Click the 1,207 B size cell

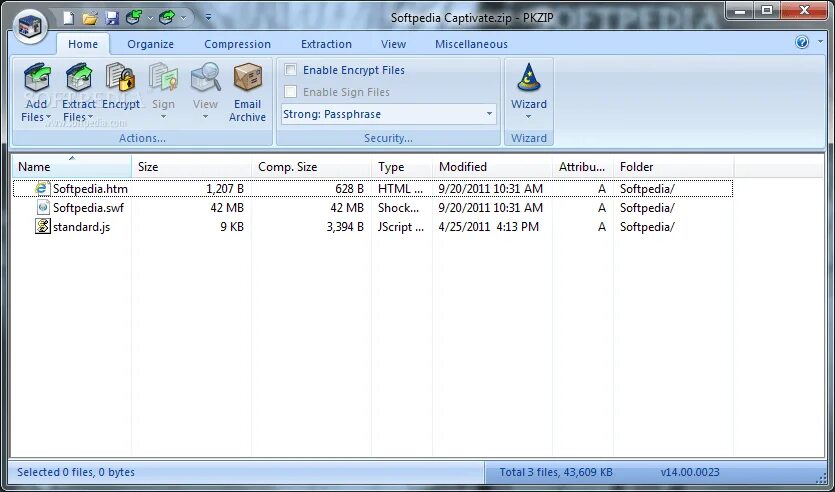coord(225,188)
